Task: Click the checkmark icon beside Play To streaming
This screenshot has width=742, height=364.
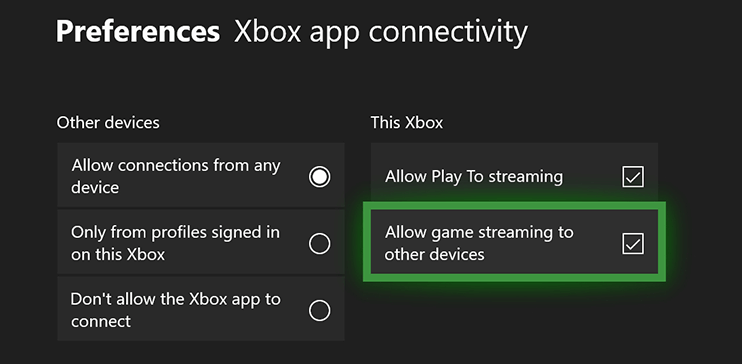Action: coord(633,177)
